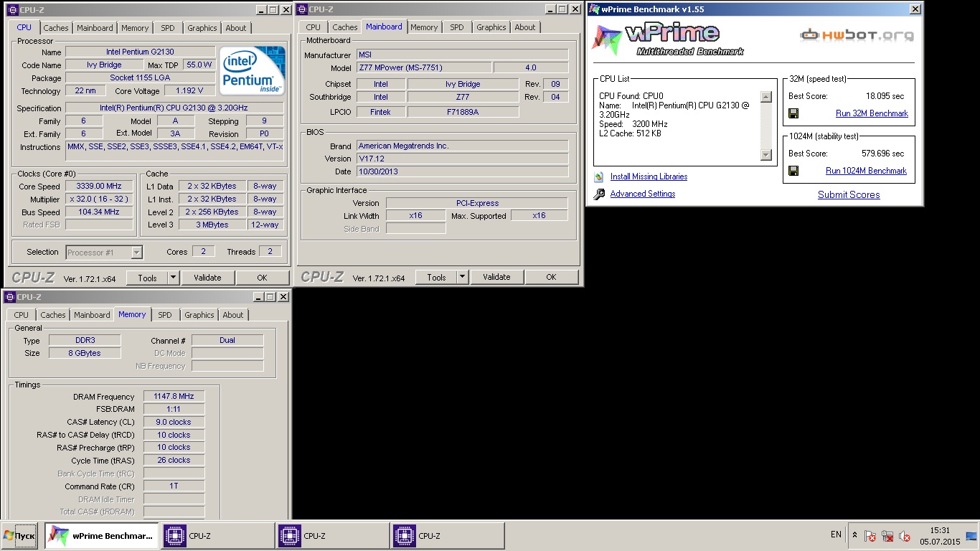Click OK in the Mainboard window
The width and height of the screenshot is (980, 551).
coord(551,278)
